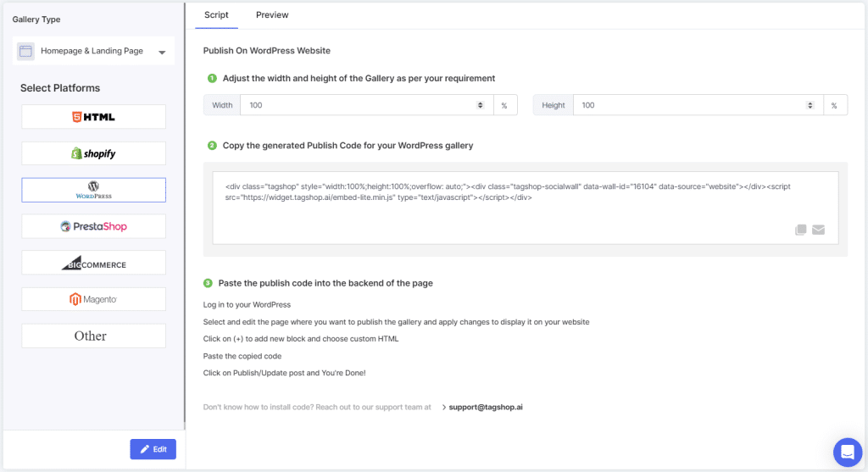868x472 pixels.
Task: Switch to the Preview tab
Action: (272, 15)
